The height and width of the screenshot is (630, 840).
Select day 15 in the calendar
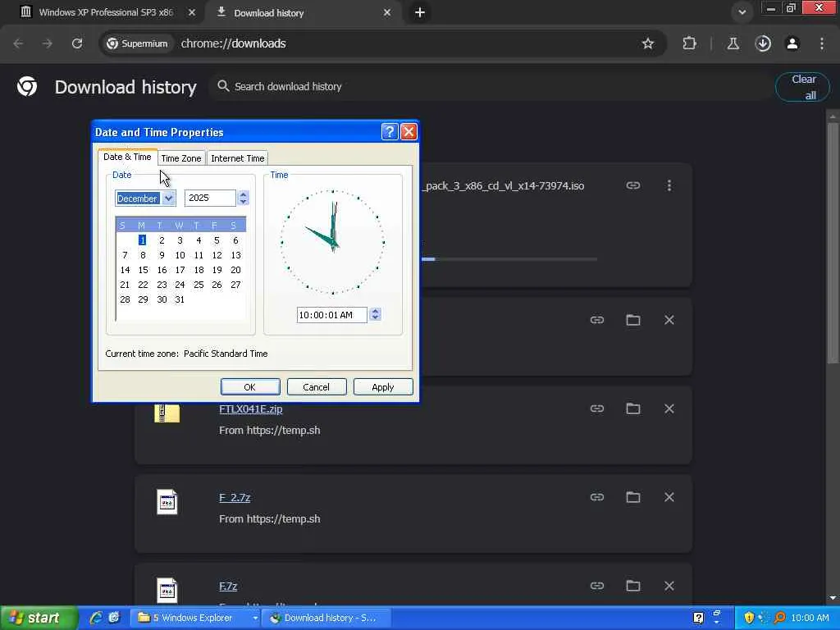click(x=143, y=270)
